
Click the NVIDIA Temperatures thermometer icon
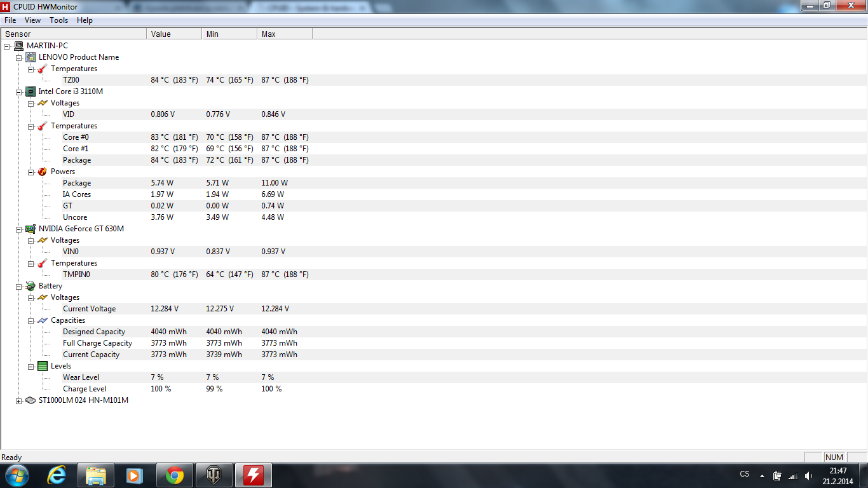pyautogui.click(x=43, y=263)
